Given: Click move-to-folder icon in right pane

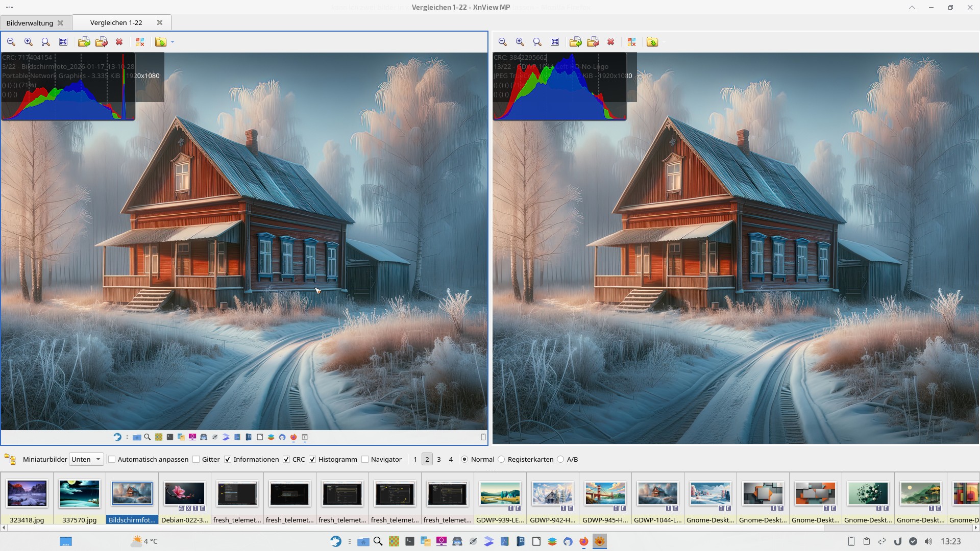Looking at the screenshot, I should coord(593,42).
